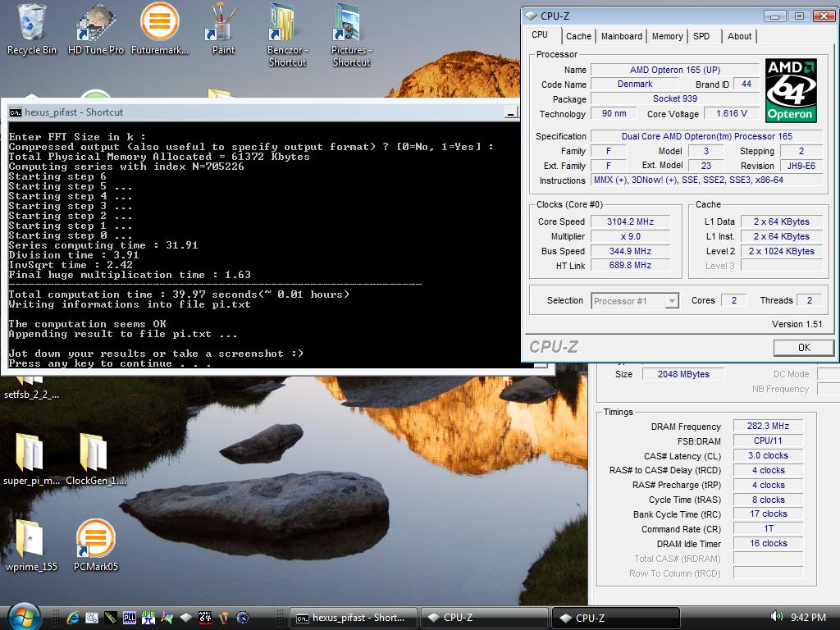This screenshot has width=840, height=630.
Task: Open the SPD tab in CPU-Z
Action: click(701, 36)
